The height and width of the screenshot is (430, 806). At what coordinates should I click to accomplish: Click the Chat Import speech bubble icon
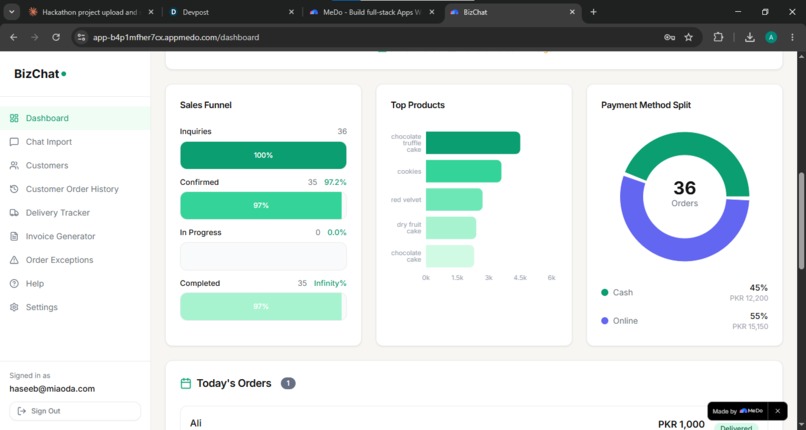tap(14, 142)
